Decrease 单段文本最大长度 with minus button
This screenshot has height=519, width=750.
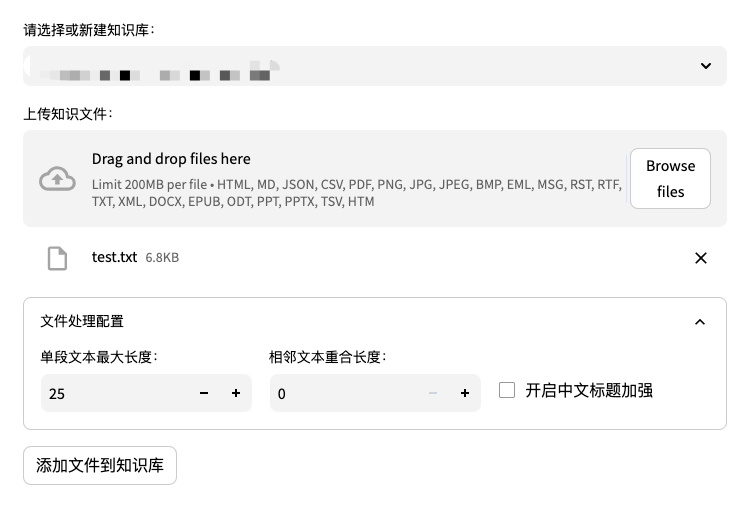pyautogui.click(x=204, y=393)
